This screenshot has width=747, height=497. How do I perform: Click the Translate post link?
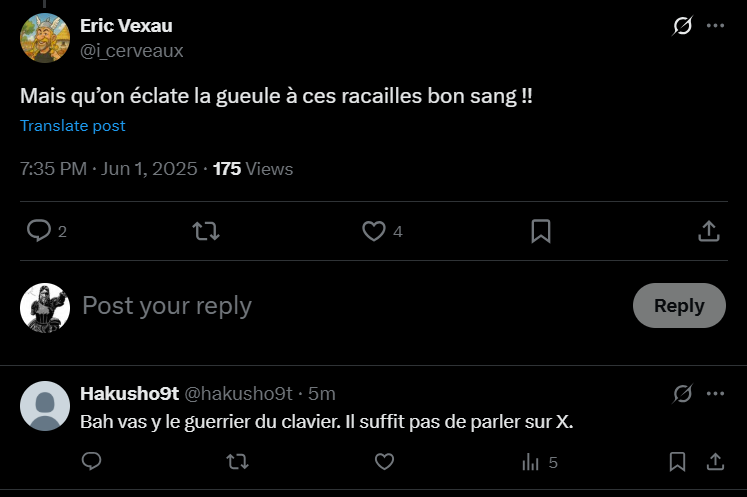pos(73,126)
